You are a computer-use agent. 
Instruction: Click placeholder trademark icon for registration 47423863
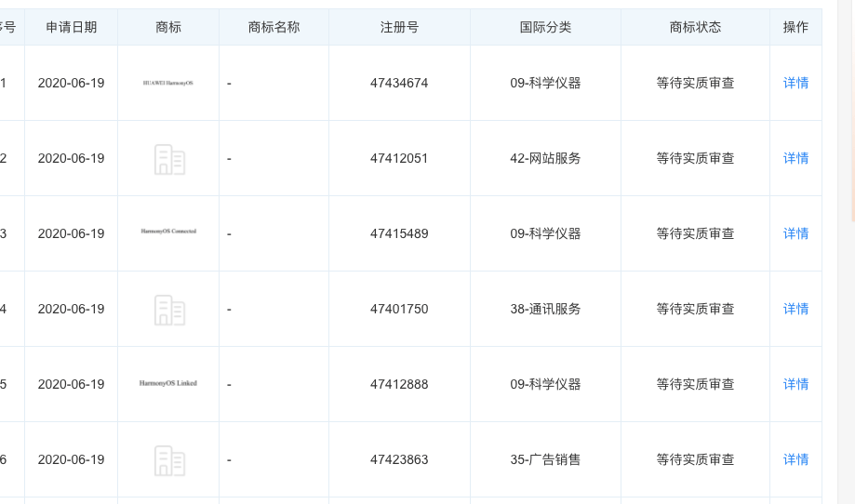168,460
